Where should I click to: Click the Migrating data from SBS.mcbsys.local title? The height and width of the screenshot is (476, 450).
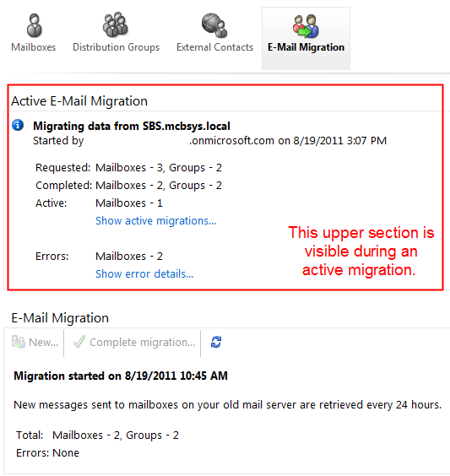pyautogui.click(x=132, y=126)
